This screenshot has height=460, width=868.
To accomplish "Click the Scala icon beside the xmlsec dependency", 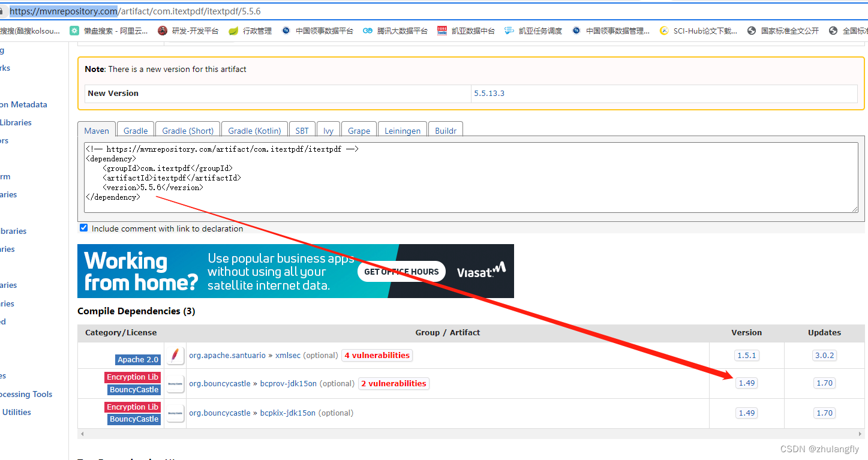I will click(175, 355).
